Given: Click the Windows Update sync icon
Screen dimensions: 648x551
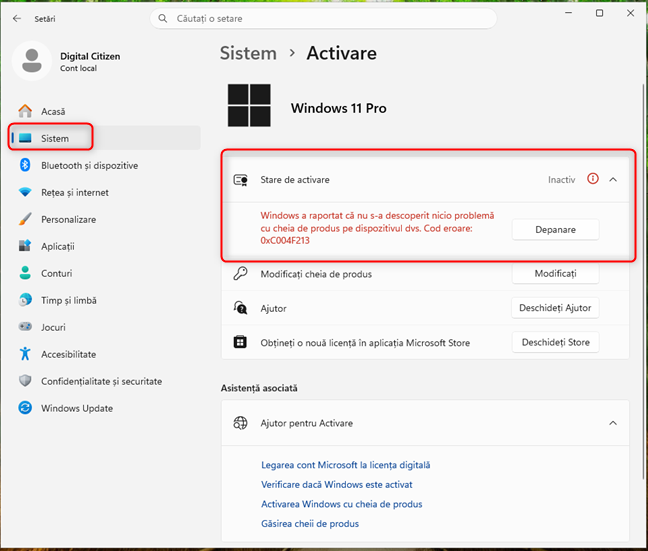Looking at the screenshot, I should [25, 408].
